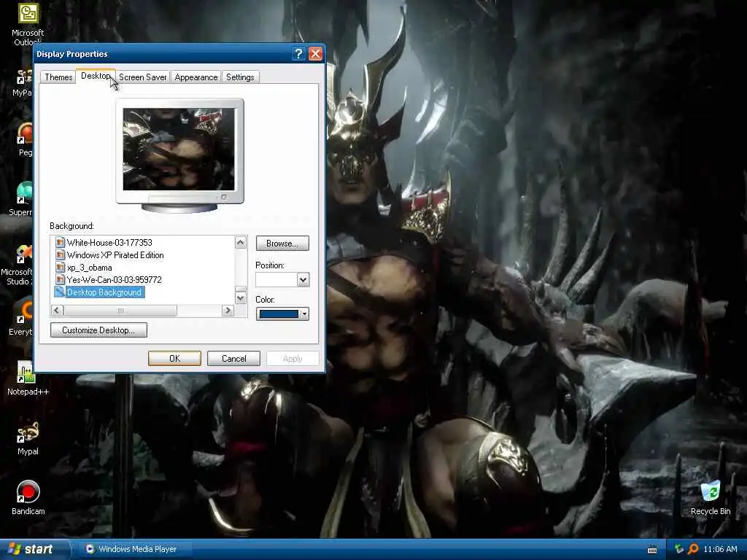The width and height of the screenshot is (747, 560).
Task: Click the 11:06 AM clock
Action: point(720,549)
